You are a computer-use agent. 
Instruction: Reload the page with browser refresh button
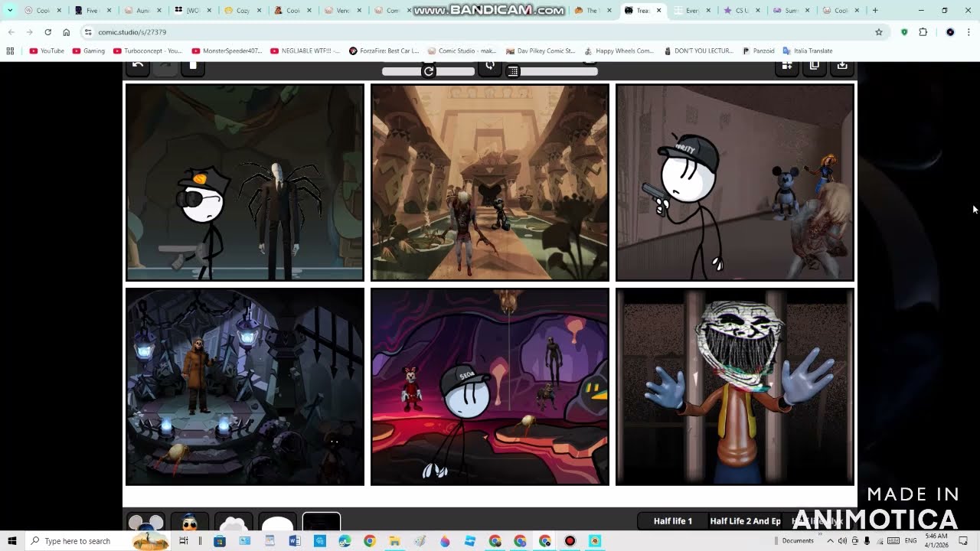(47, 32)
